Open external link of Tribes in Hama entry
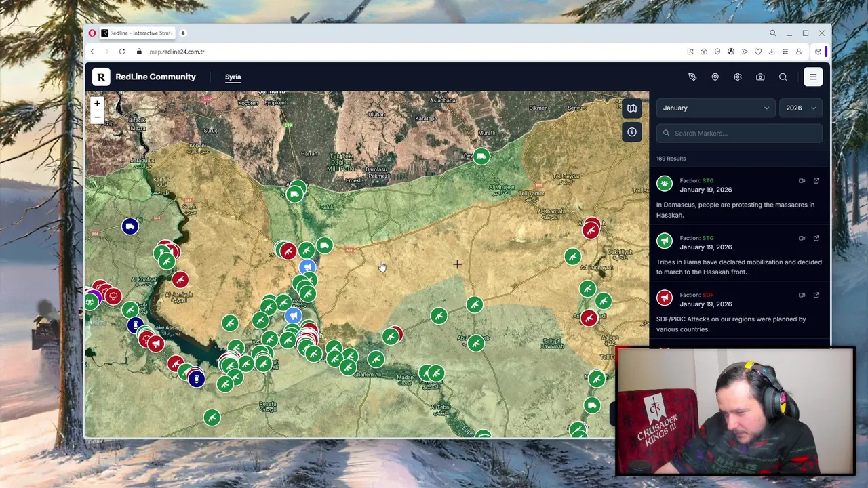 coord(816,238)
